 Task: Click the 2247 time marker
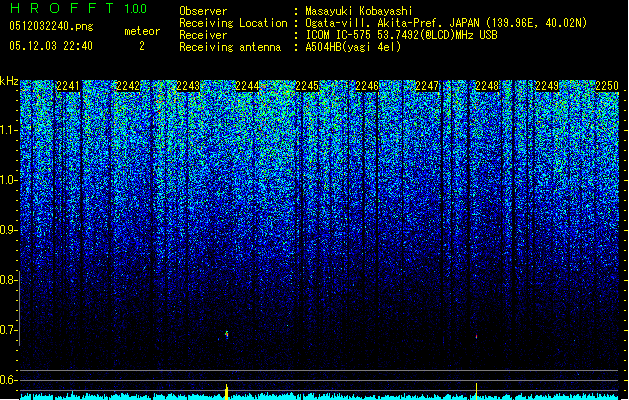427,86
